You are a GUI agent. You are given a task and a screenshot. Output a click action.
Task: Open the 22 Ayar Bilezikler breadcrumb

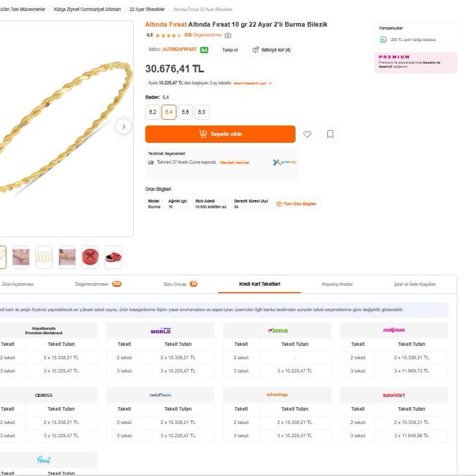147,10
